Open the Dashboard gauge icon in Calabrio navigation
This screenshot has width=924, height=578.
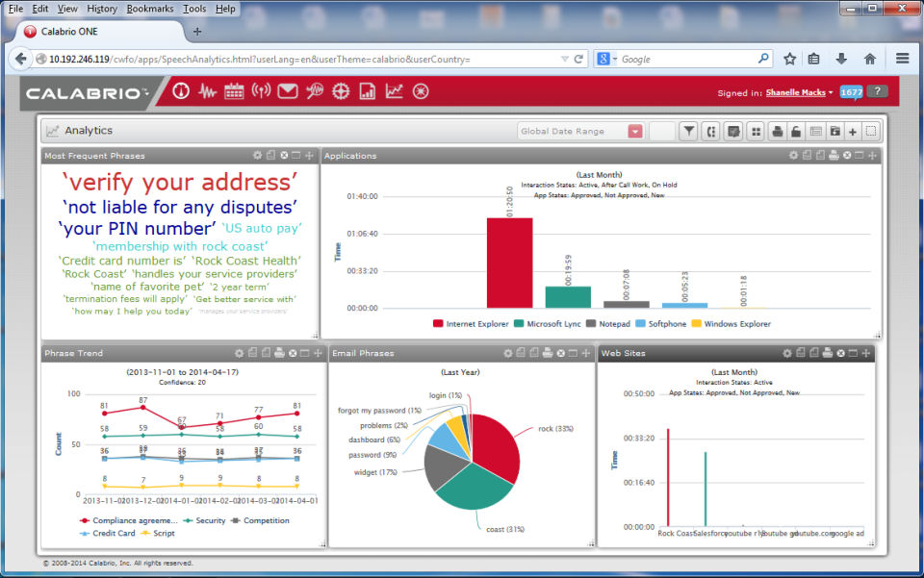click(x=180, y=91)
